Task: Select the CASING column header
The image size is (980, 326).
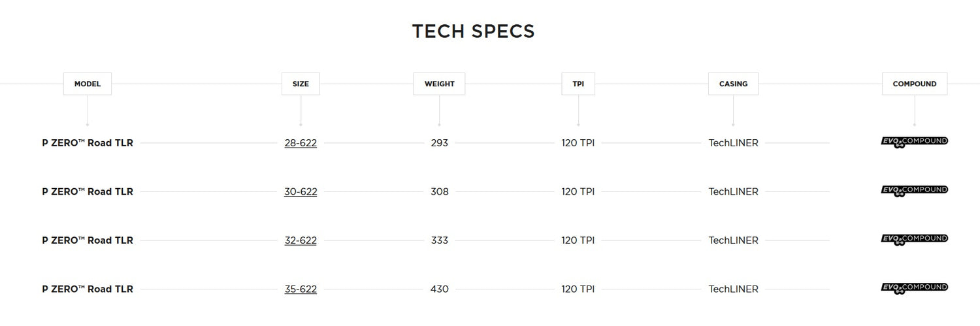Action: point(733,84)
